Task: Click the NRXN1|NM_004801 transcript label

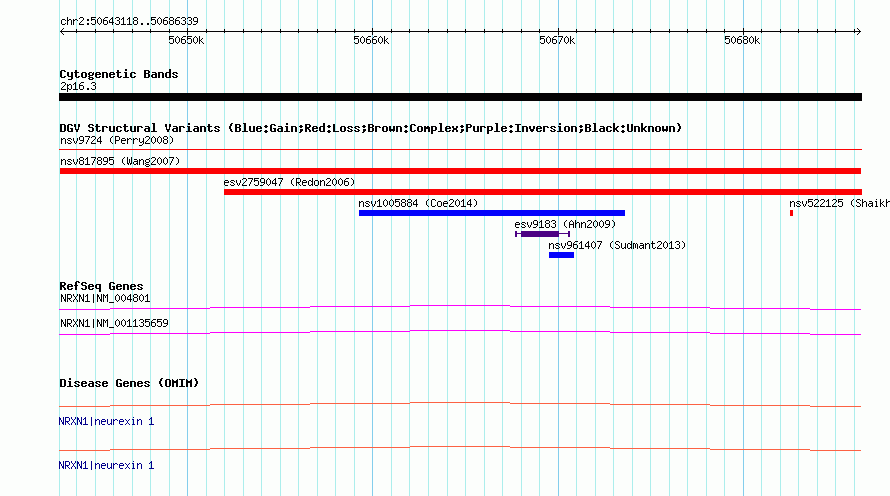Action: click(105, 299)
